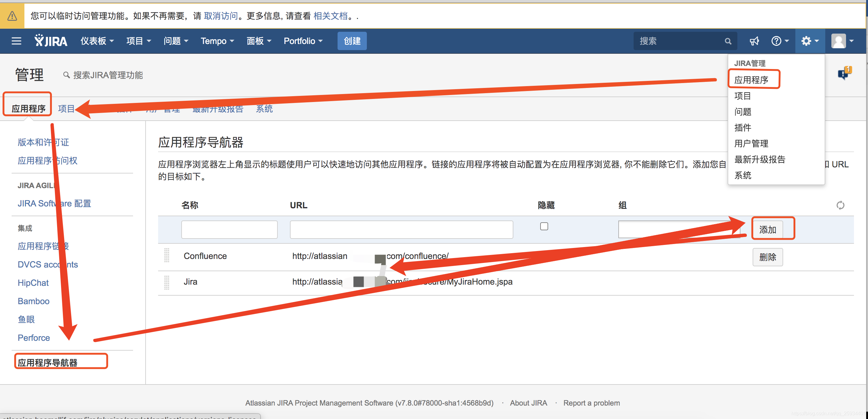Focus the 搜索JIRA管理功能 search field
The height and width of the screenshot is (419, 868).
pos(108,75)
